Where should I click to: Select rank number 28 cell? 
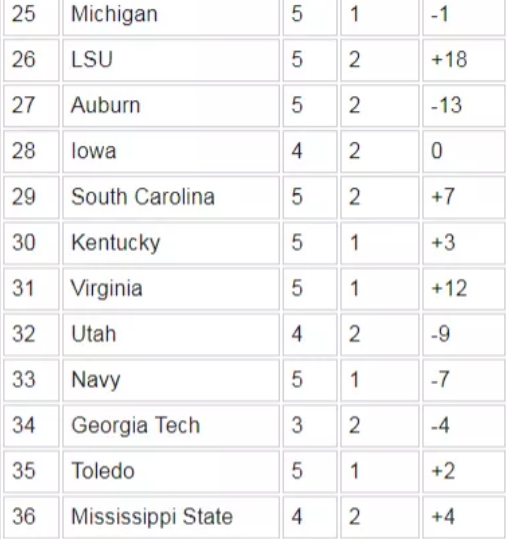31,152
